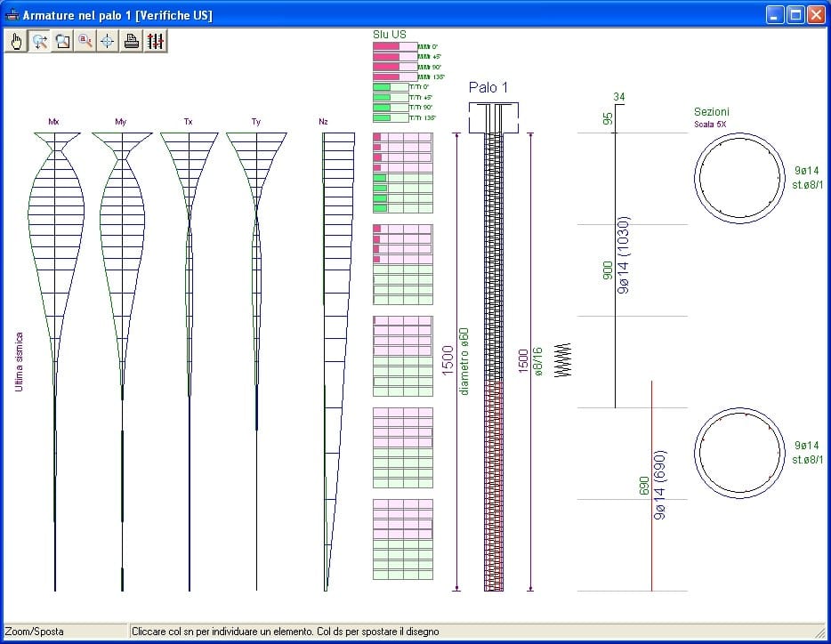Activate the zoom/move magnifier tool

coord(40,41)
